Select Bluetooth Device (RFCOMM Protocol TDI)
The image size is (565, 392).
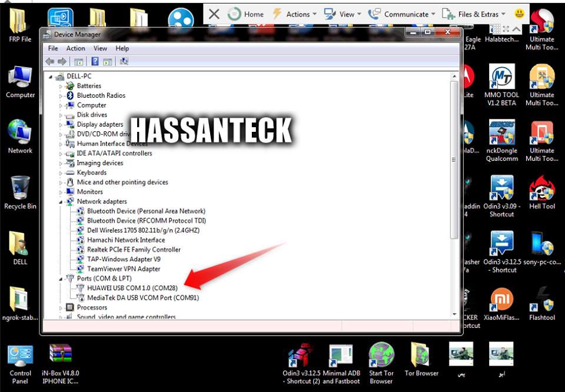147,221
